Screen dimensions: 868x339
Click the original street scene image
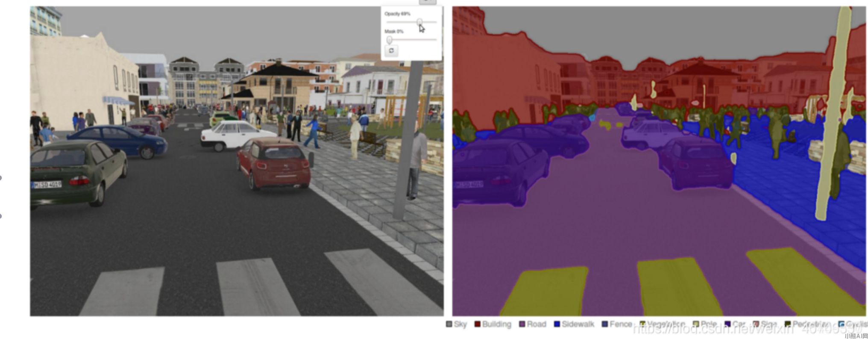[x=237, y=161]
